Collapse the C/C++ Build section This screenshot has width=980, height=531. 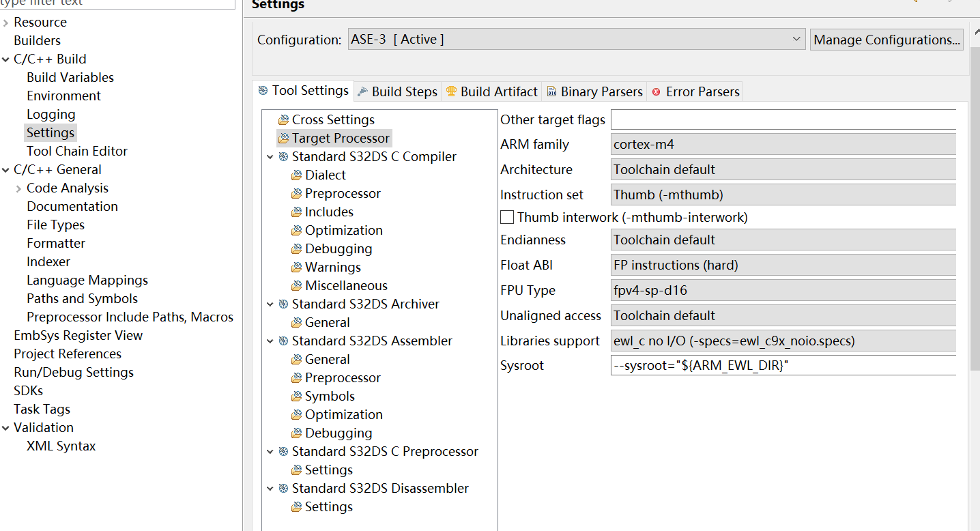pos(6,59)
